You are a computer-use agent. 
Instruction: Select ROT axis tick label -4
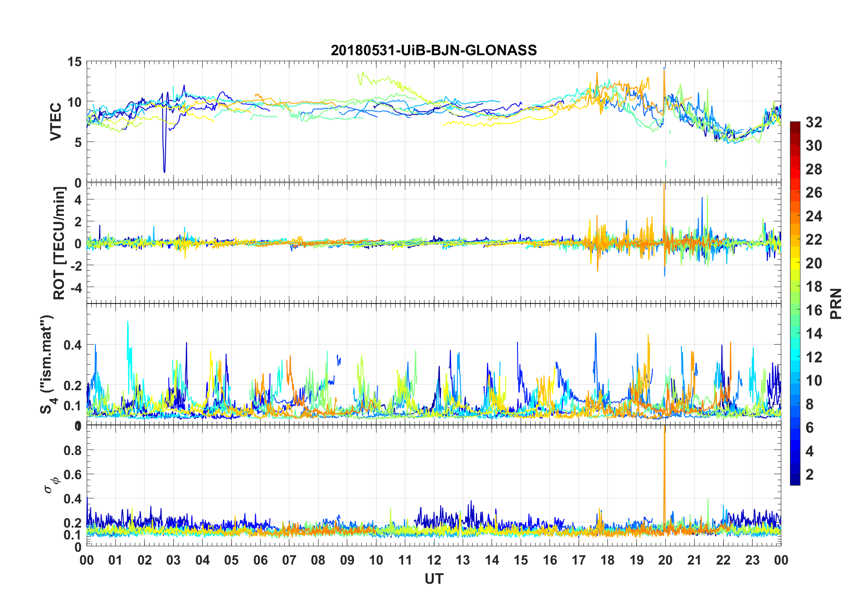tap(76, 288)
